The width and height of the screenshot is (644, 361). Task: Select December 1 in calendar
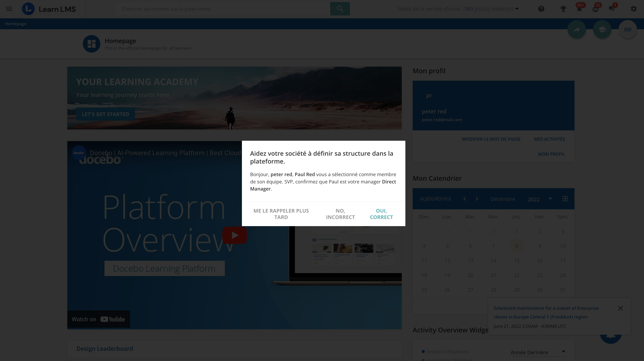tap(516, 231)
